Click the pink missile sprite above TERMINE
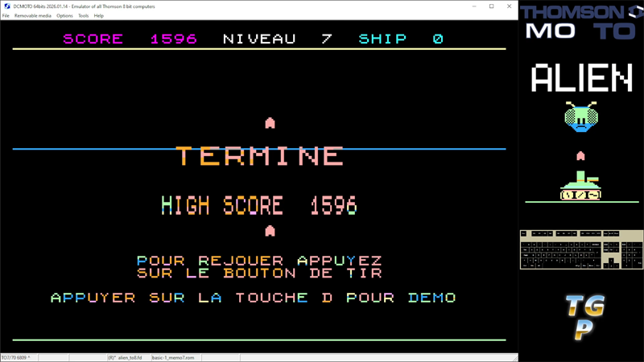 click(x=270, y=123)
